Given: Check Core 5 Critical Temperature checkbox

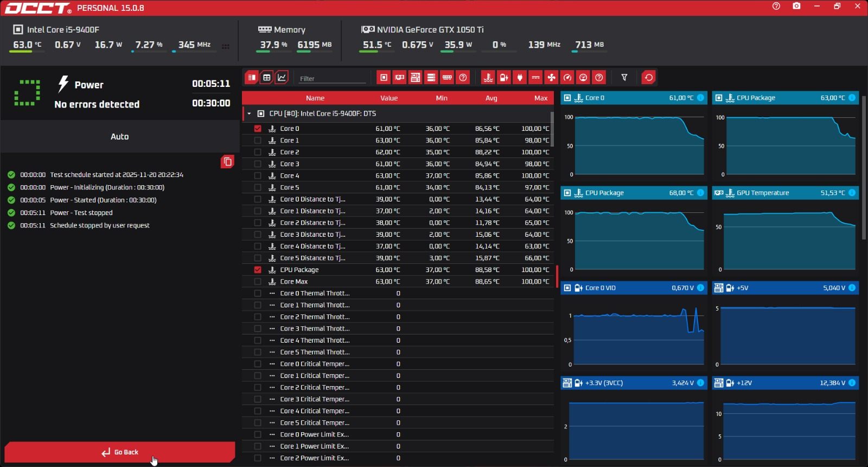Looking at the screenshot, I should (258, 423).
